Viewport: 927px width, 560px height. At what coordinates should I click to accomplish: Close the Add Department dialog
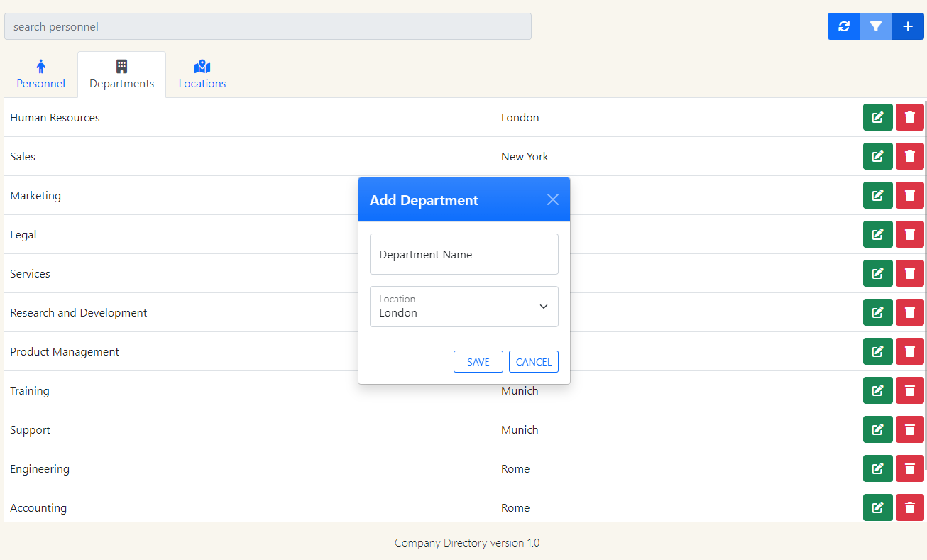[552, 200]
